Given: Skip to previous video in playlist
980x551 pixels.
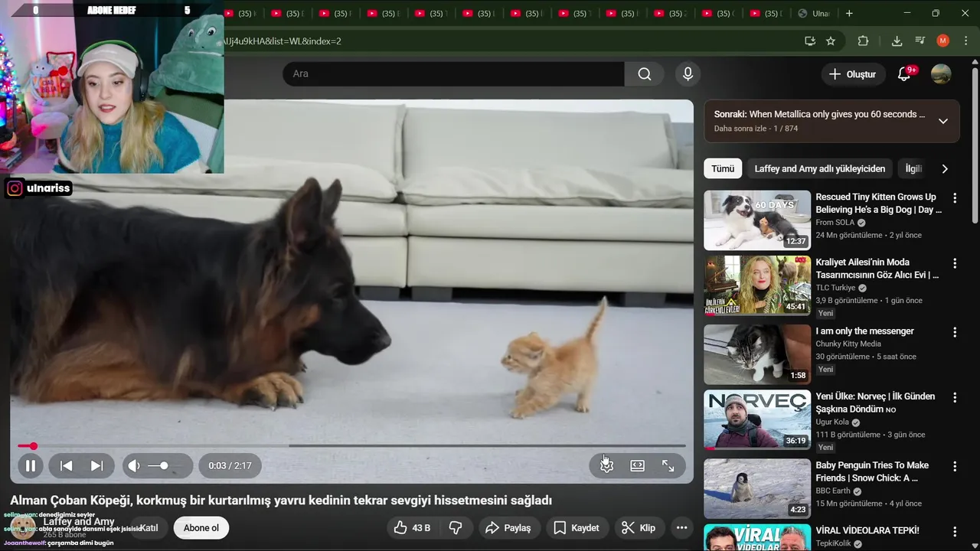Looking at the screenshot, I should click(67, 465).
